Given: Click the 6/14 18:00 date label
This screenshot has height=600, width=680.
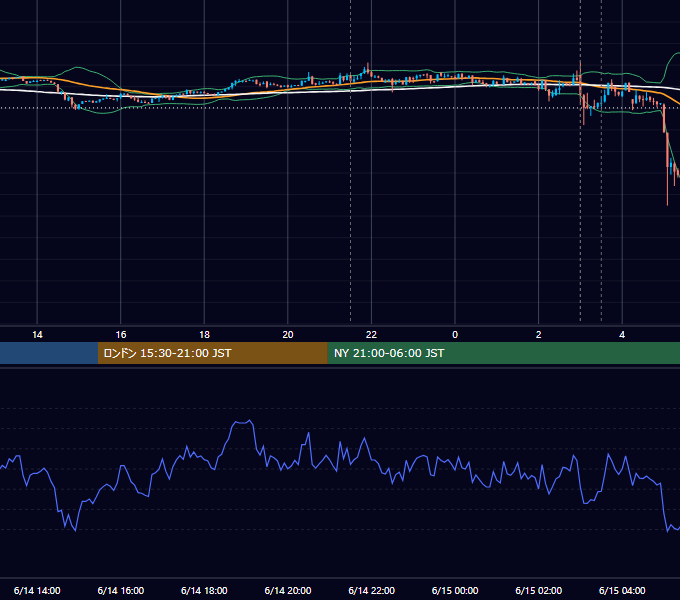Looking at the screenshot, I should pyautogui.click(x=204, y=590).
